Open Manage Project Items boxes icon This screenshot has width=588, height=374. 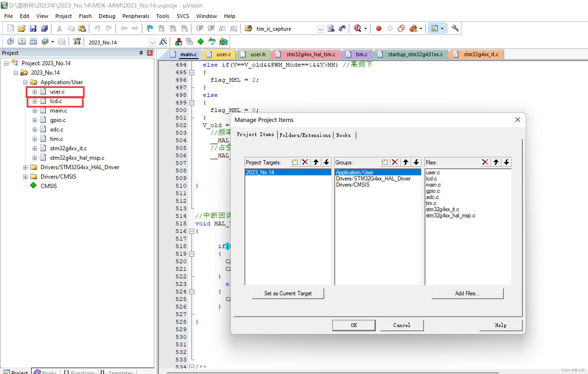178,42
